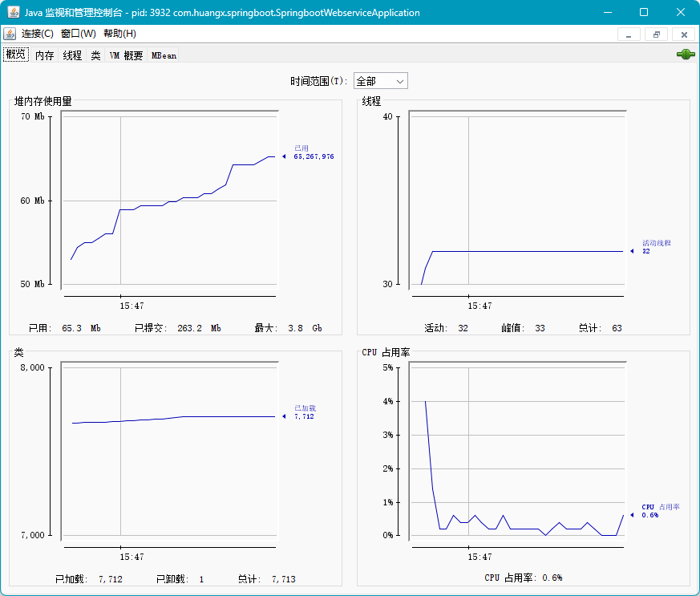The height and width of the screenshot is (596, 700).
Task: Maximize the JConsole main window
Action: (644, 12)
